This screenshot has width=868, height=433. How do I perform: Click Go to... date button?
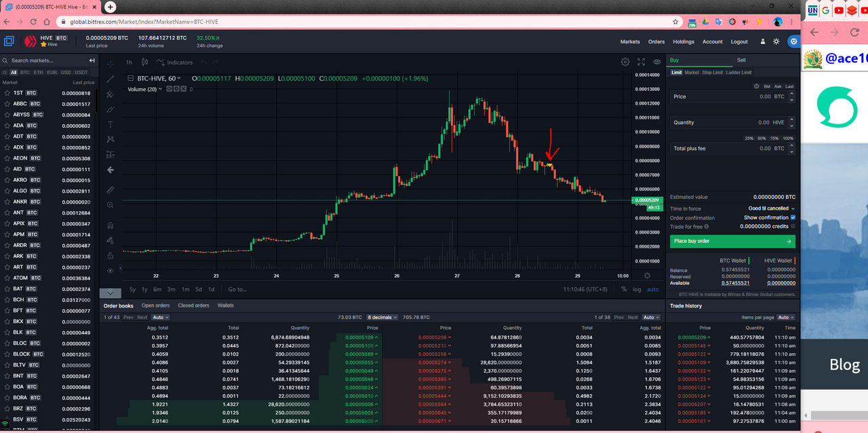click(x=237, y=289)
